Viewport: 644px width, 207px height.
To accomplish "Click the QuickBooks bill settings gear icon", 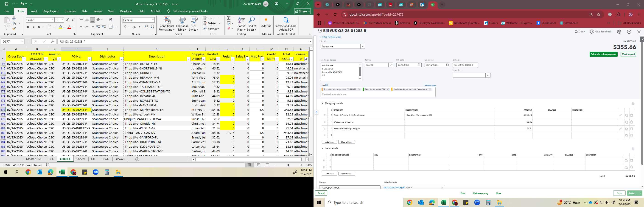I will pos(619,32).
